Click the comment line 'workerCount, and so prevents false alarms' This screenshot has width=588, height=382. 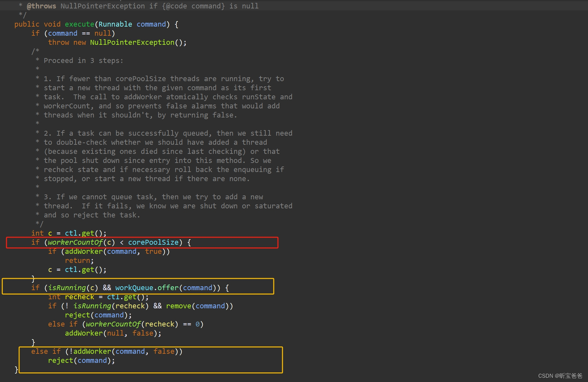[x=162, y=106]
